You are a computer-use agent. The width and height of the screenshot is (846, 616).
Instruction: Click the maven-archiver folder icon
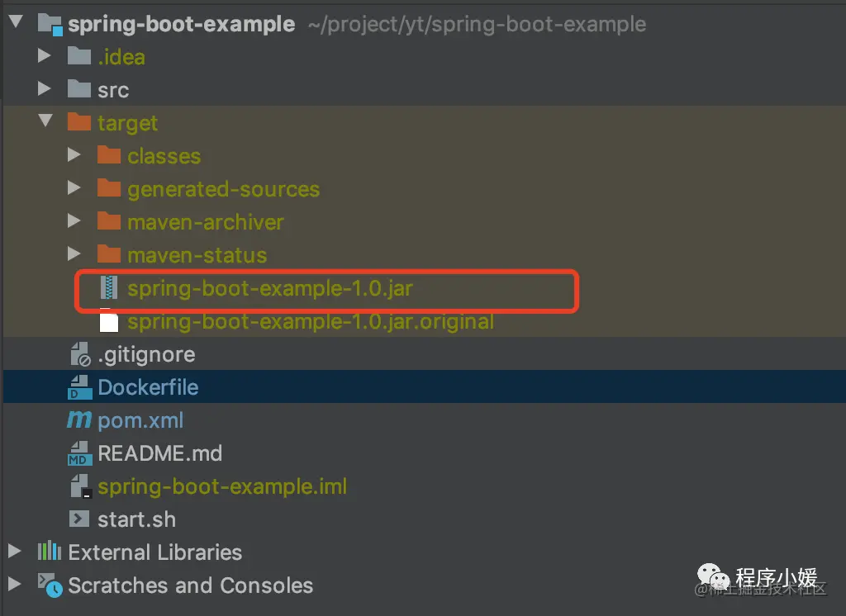click(109, 220)
